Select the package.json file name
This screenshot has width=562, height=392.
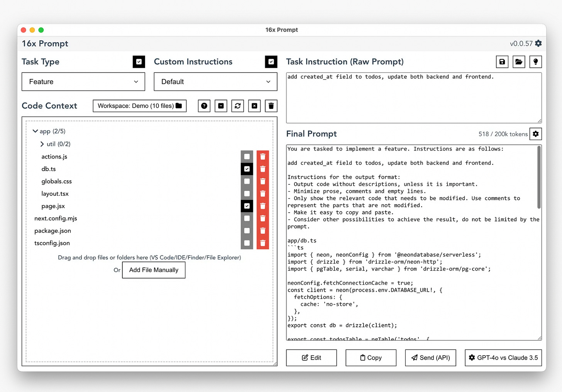(52, 231)
